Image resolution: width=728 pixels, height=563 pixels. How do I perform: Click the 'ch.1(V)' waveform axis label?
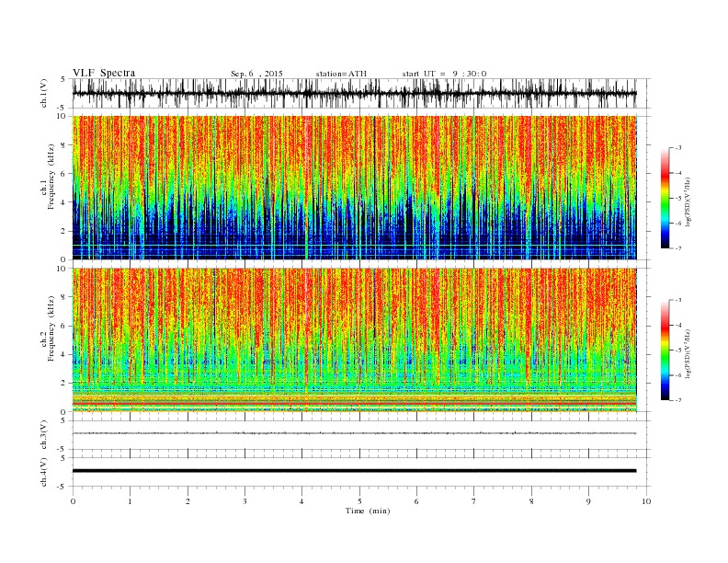44,93
